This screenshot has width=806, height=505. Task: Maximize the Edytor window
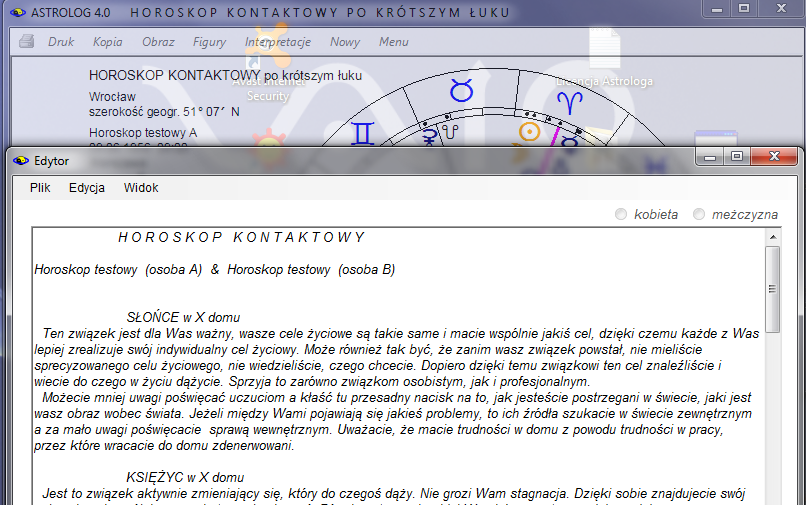[737, 156]
